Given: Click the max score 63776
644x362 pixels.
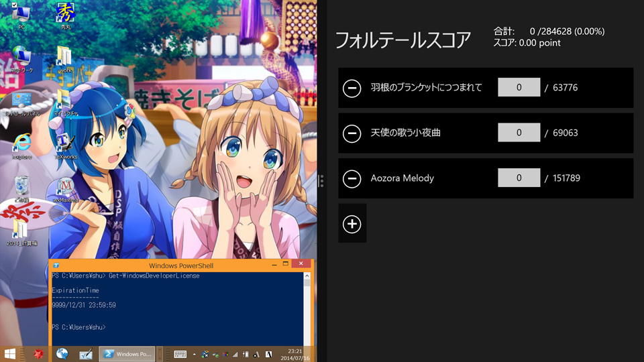Looking at the screenshot, I should [x=565, y=87].
